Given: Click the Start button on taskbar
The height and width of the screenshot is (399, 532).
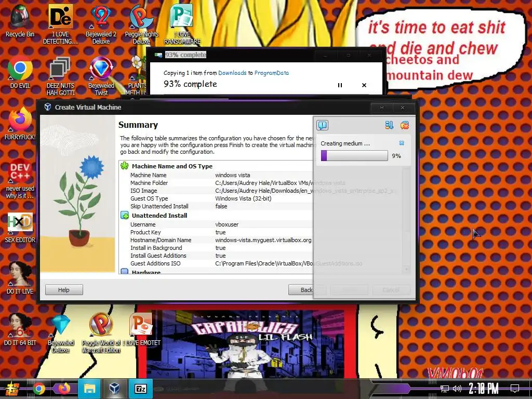Looking at the screenshot, I should pyautogui.click(x=12, y=389).
